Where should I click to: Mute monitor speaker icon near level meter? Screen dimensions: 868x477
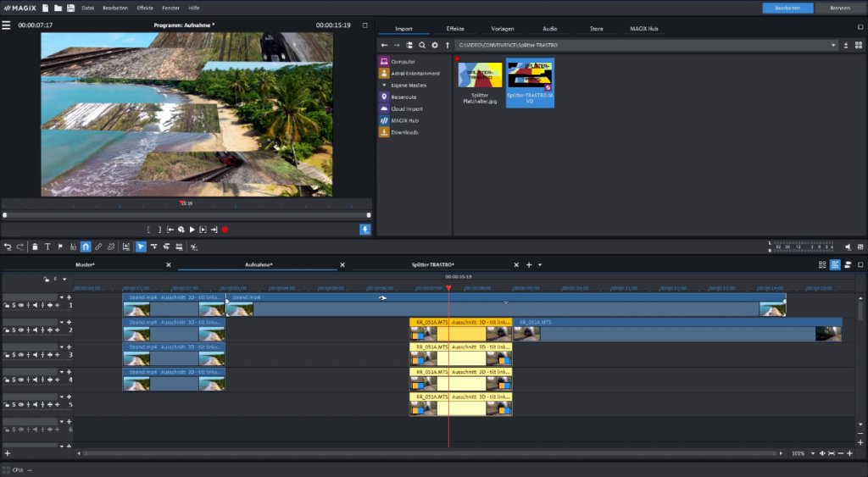(848, 247)
